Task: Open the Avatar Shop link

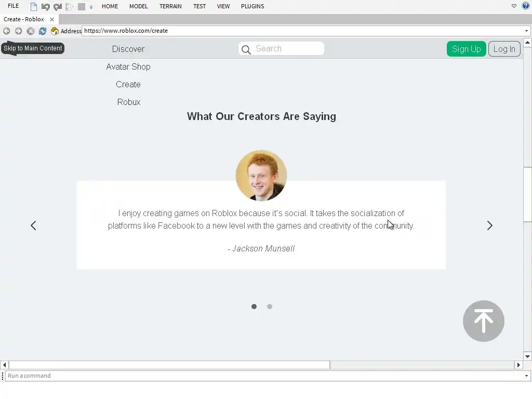Action: [128, 66]
